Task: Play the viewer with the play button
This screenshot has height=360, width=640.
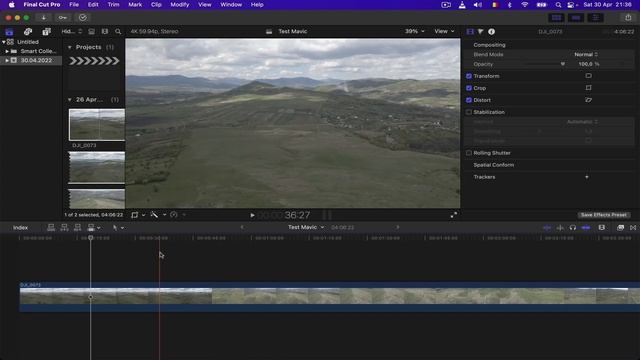Action: point(252,215)
